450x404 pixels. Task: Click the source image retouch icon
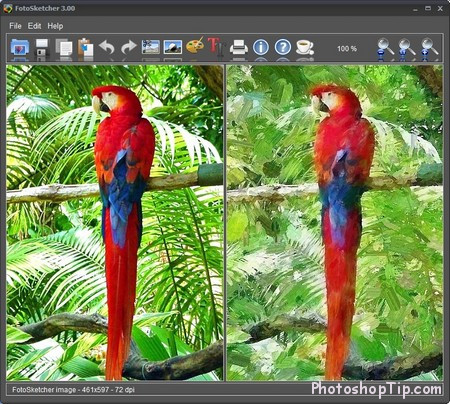pos(151,47)
